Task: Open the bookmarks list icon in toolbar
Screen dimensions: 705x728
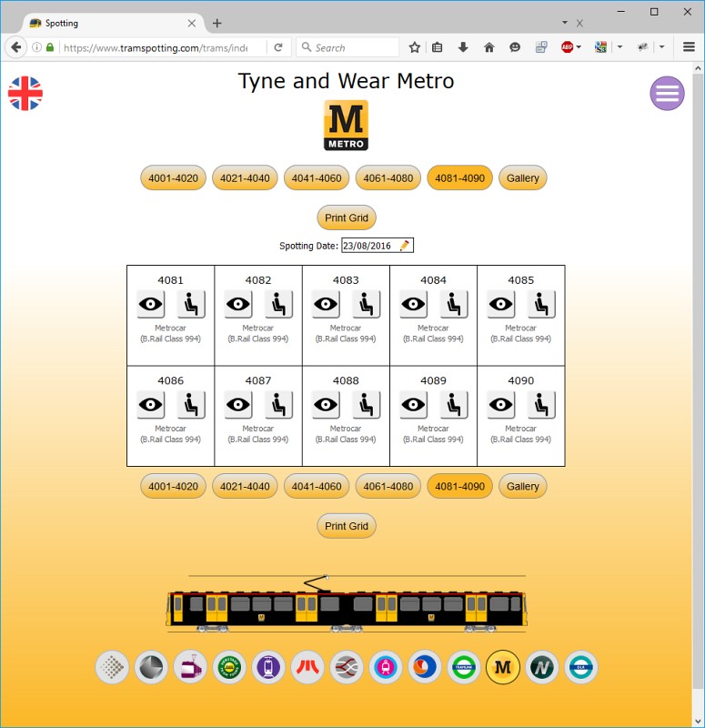Action: pyautogui.click(x=437, y=47)
